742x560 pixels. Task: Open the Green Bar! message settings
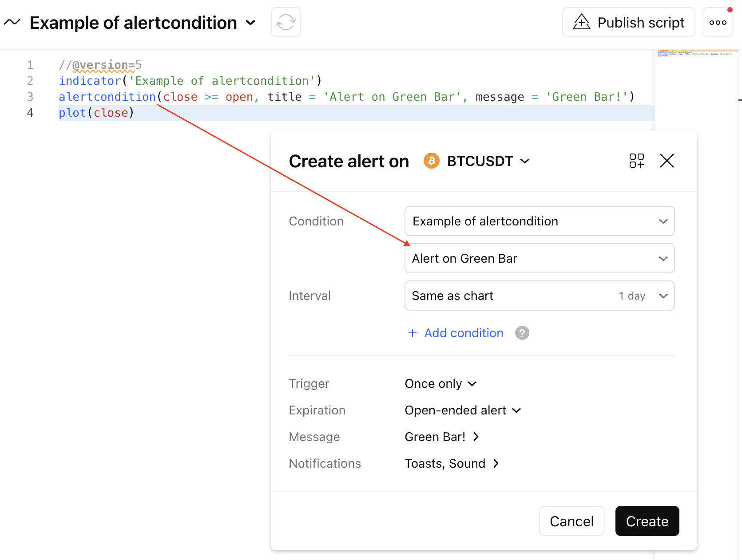click(442, 437)
